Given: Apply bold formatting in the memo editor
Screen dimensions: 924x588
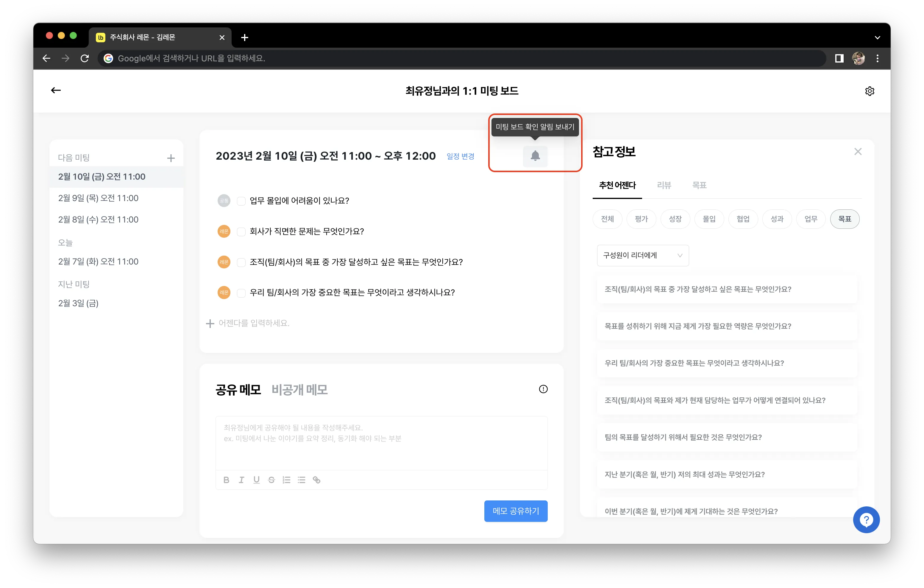Looking at the screenshot, I should pos(226,480).
